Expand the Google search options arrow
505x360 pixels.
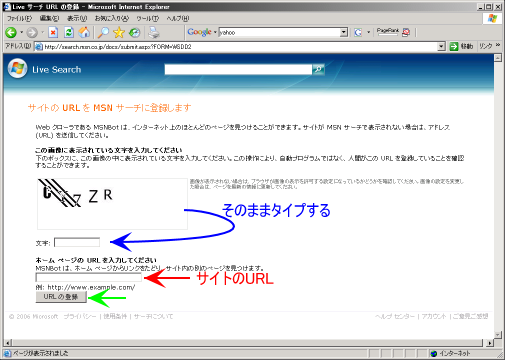click(x=368, y=32)
